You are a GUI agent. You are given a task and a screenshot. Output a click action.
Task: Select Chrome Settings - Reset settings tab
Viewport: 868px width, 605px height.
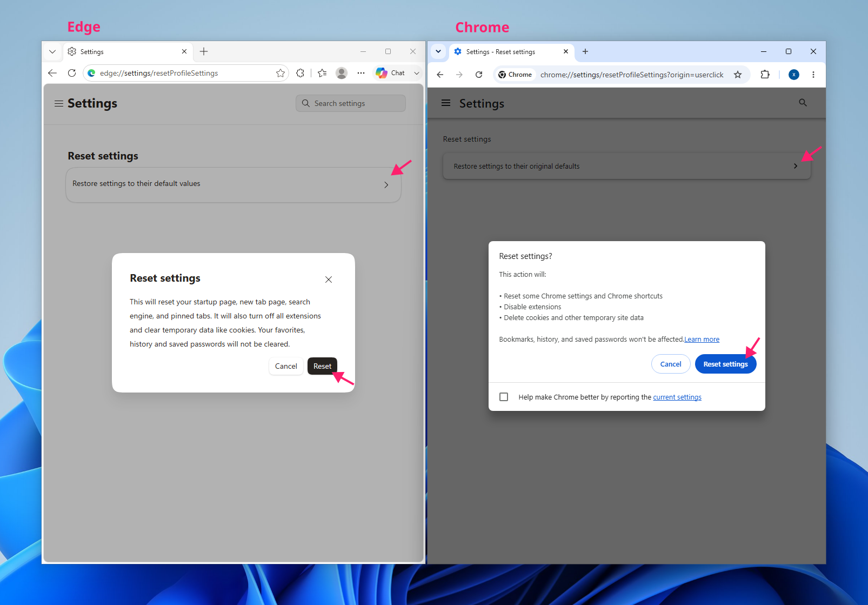[511, 52]
